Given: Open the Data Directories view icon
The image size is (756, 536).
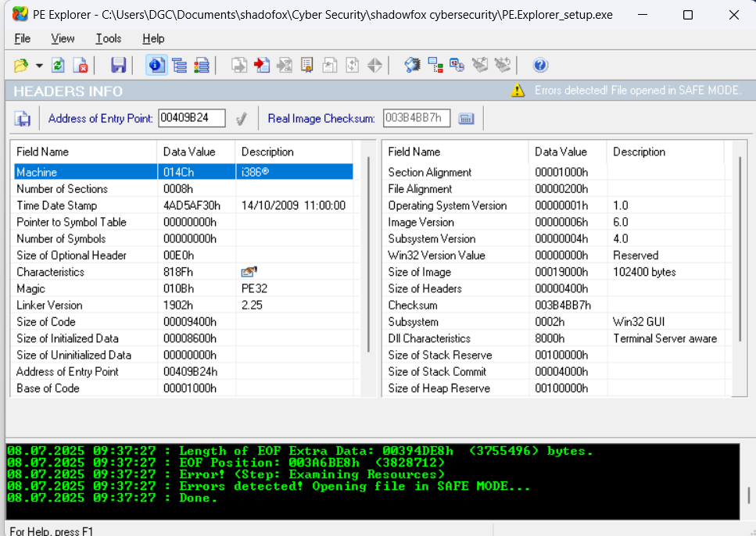Looking at the screenshot, I should pos(179,65).
